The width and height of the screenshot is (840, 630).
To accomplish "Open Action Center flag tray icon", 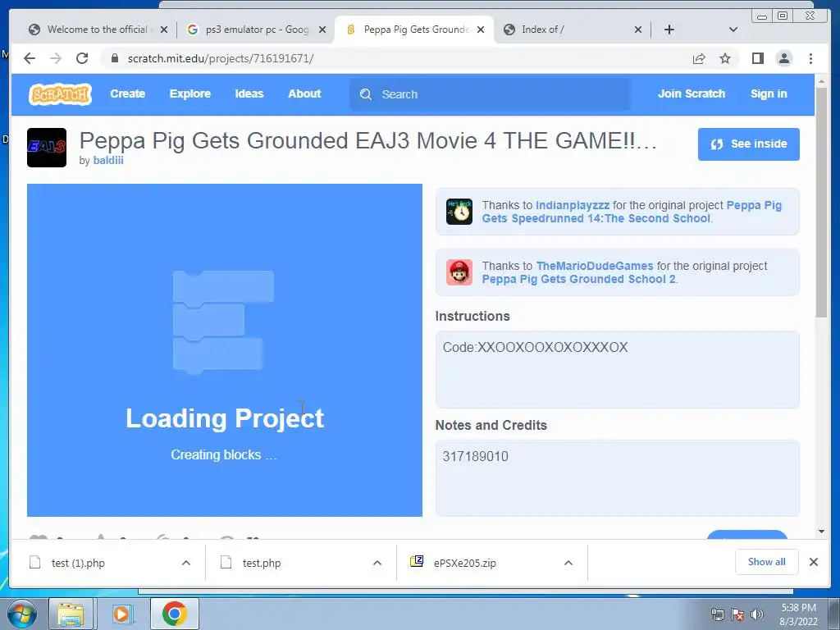I will coord(737,614).
